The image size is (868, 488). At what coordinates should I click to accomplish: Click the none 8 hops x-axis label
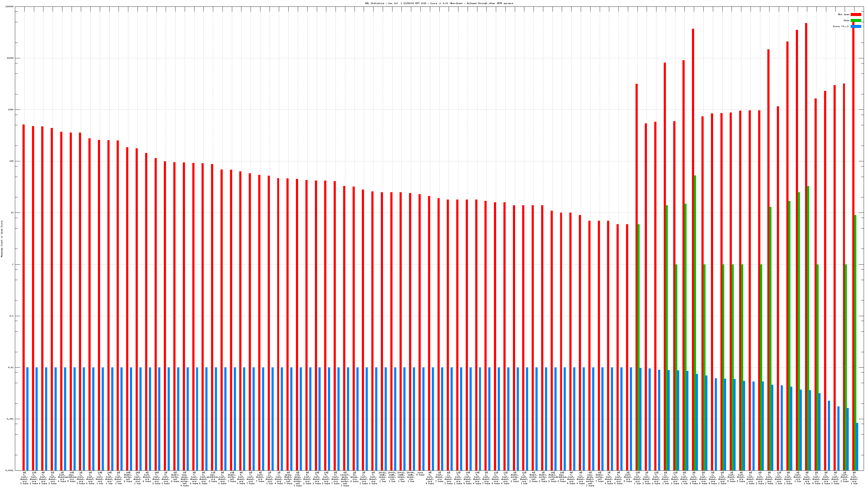click(x=420, y=474)
